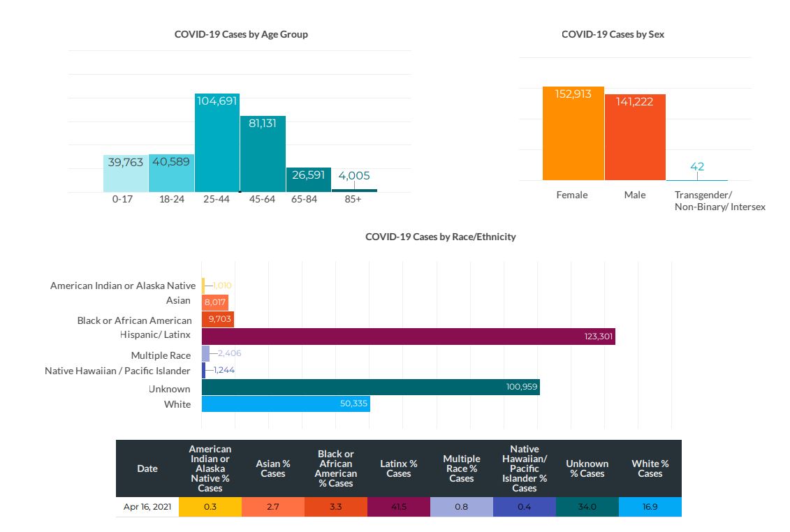Screen dimensions: 790x532
Task: Select the Apr 16, 2021 date cell
Action: click(147, 508)
